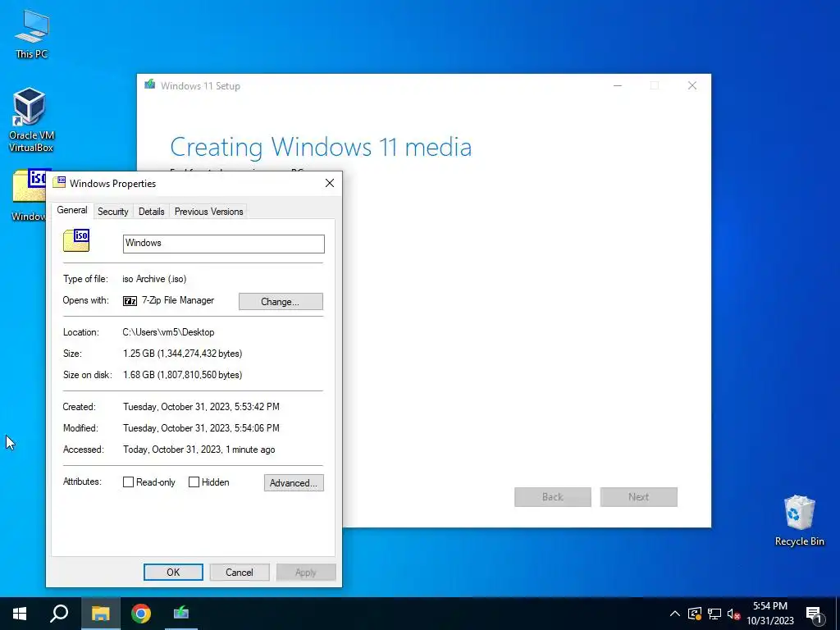This screenshot has width=840, height=630.
Task: Close the Windows Properties dialog
Action: [330, 183]
